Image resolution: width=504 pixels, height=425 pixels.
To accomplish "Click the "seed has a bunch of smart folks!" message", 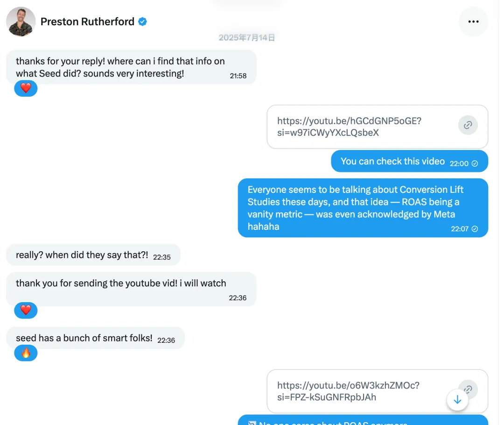I will [84, 338].
